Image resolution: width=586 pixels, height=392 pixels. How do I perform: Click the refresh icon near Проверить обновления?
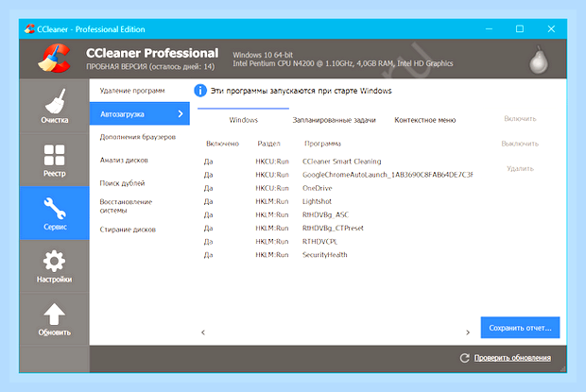point(464,358)
